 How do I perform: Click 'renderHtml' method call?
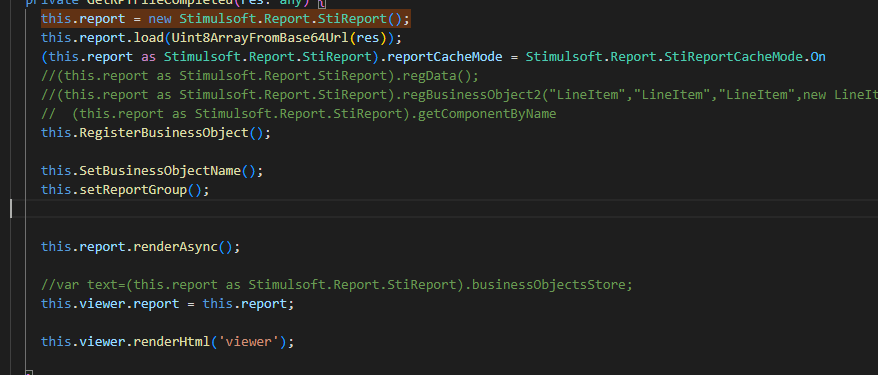171,341
